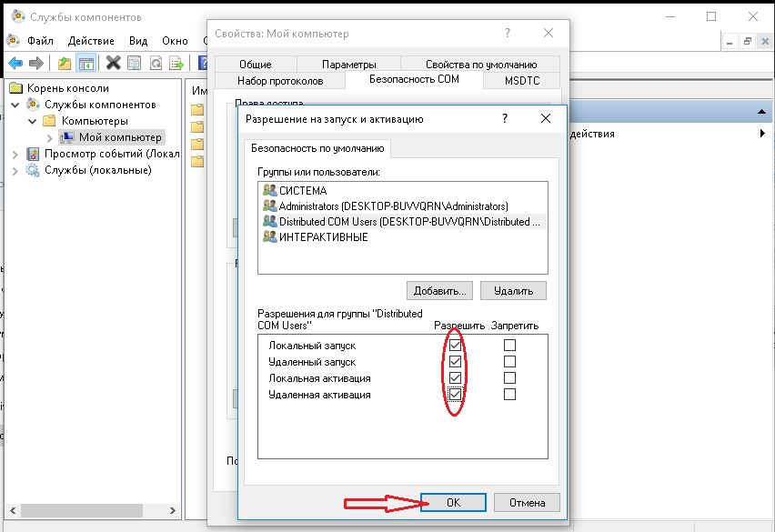Click the Forward arrow in the toolbar

(36, 63)
